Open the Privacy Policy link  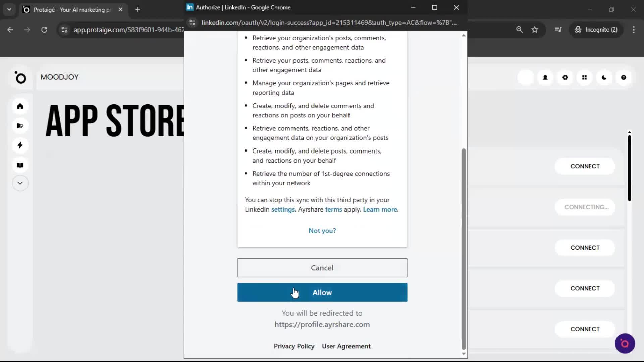(294, 346)
